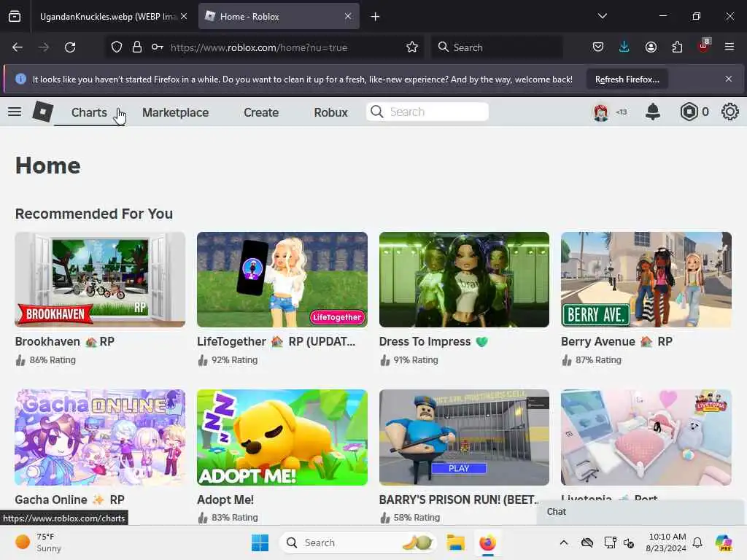Screen dimensions: 747x560
Task: Open File Explorer from the taskbar
Action: (455, 542)
